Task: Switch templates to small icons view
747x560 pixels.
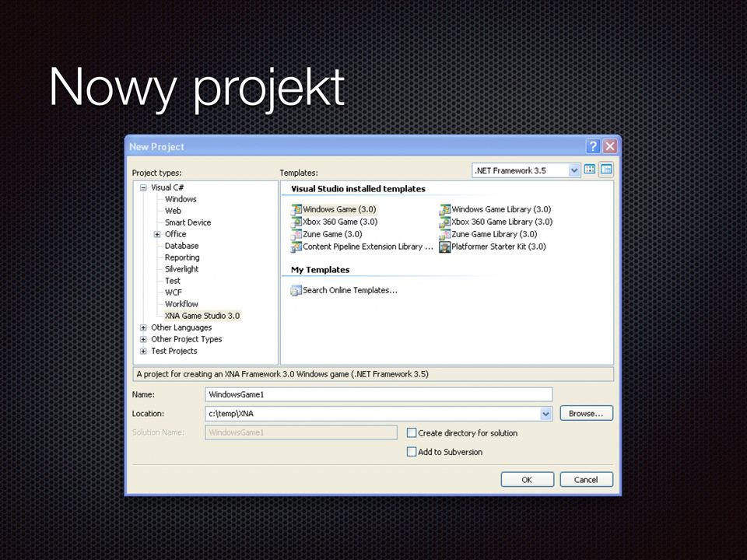Action: 606,170
